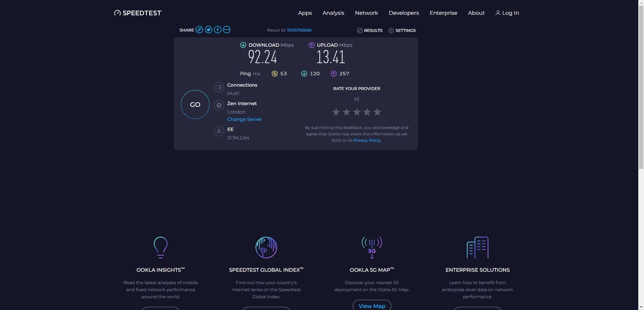Viewport: 644px width, 310px height.
Task: Open the Developers menu
Action: [x=404, y=13]
